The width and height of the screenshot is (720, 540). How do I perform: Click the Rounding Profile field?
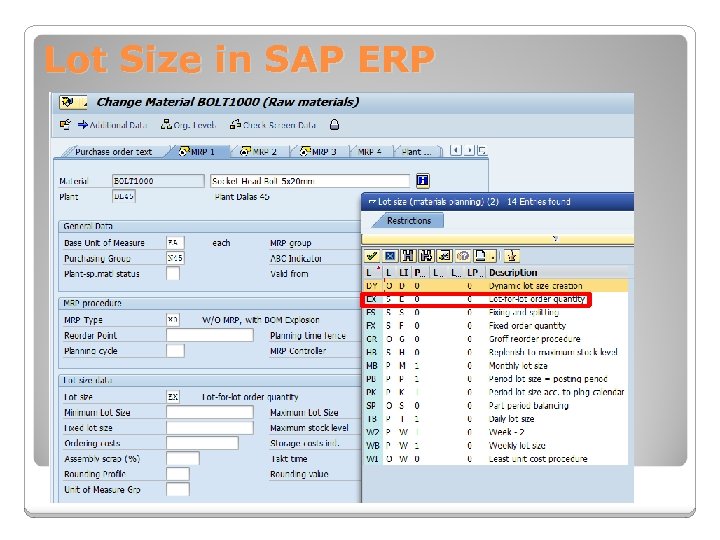(178, 474)
